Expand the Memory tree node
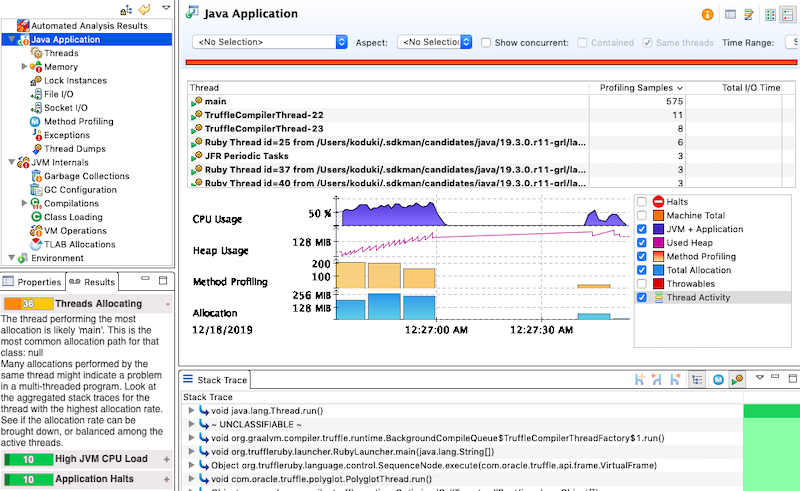This screenshot has height=491, width=800. [x=23, y=66]
